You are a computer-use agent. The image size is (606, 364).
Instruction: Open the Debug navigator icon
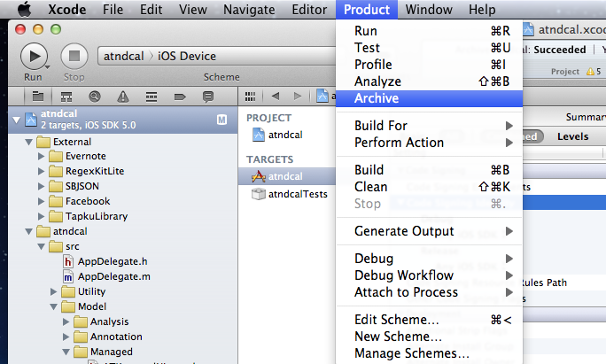(x=151, y=97)
